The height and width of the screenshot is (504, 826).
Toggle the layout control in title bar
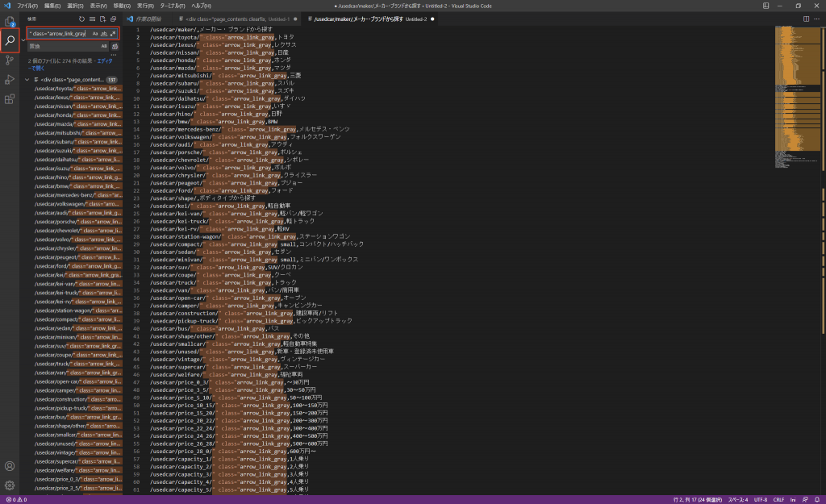point(766,6)
